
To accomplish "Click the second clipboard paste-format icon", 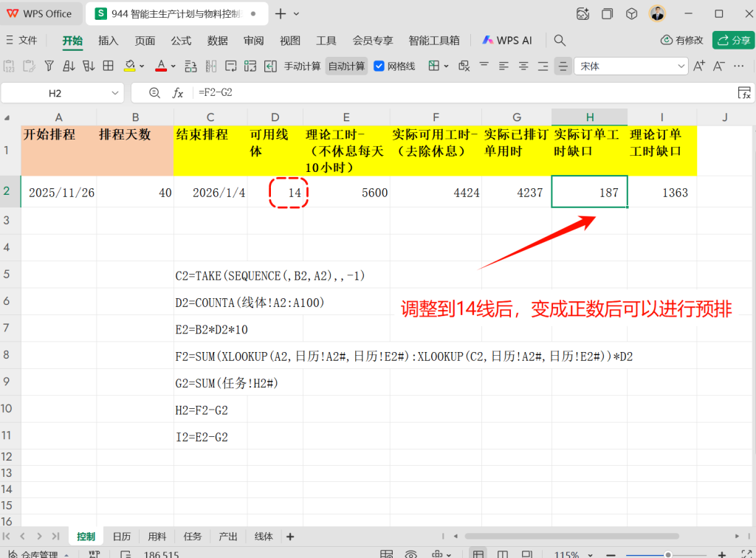I will [x=29, y=66].
